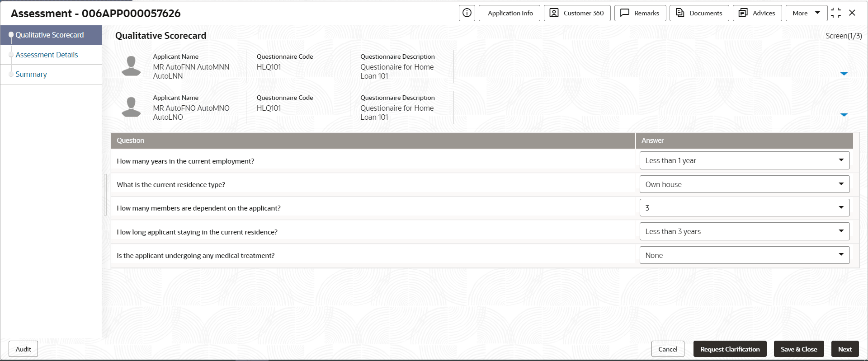
Task: Click applicant name 'MR AutoFNN AutoMNN AutoLNN'
Action: (191, 71)
